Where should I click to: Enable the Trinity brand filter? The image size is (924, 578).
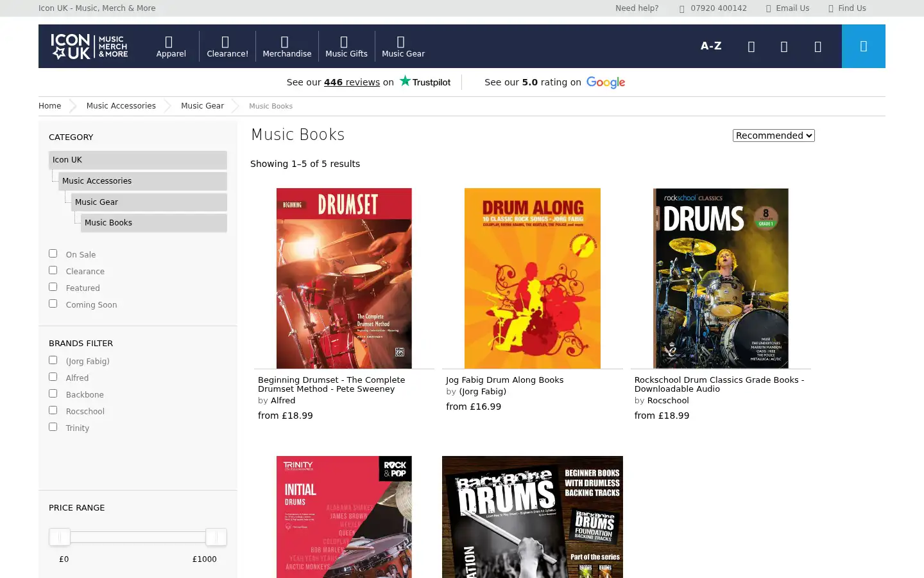[x=53, y=427]
